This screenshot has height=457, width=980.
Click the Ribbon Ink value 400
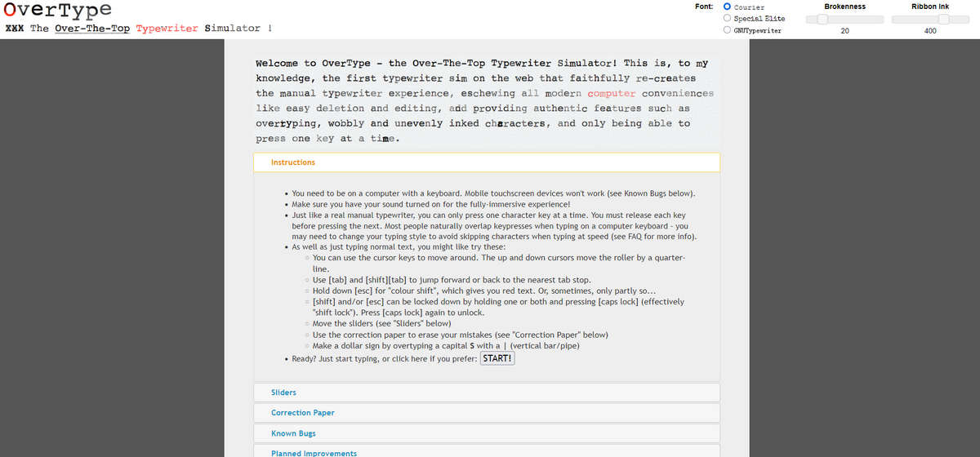pos(930,31)
